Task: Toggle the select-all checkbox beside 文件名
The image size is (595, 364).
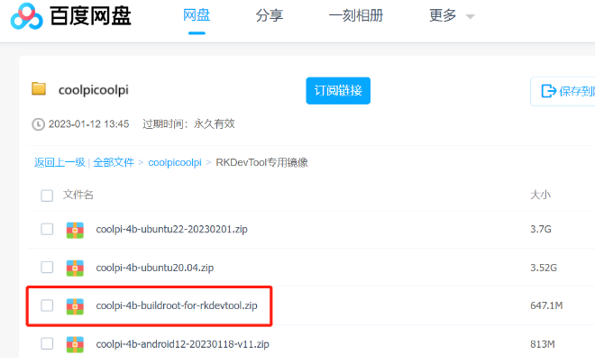Action: click(x=47, y=196)
